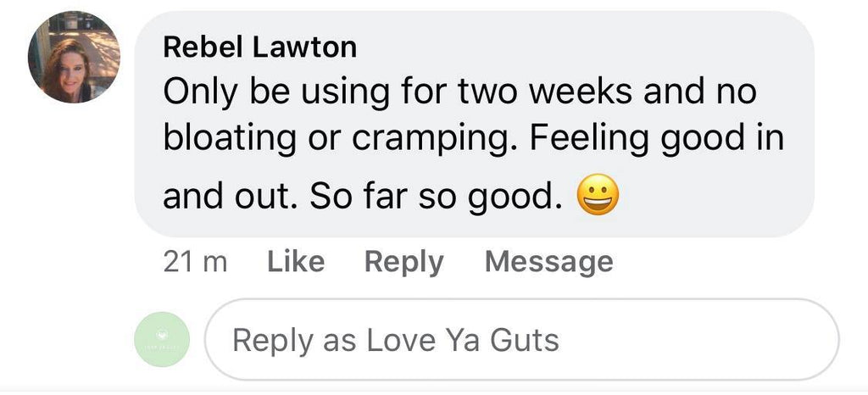Click the word "Guts" in reply placeholder
The width and height of the screenshot is (868, 395).
pos(525,341)
